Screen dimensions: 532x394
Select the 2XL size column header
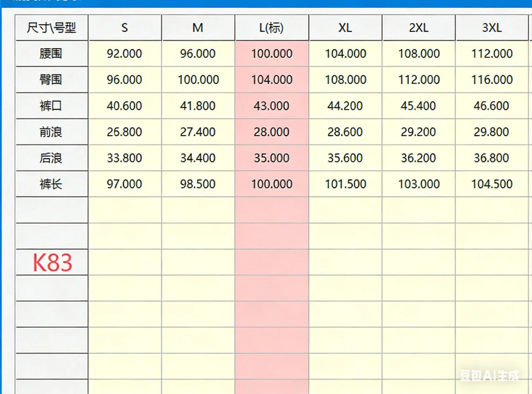pos(419,28)
